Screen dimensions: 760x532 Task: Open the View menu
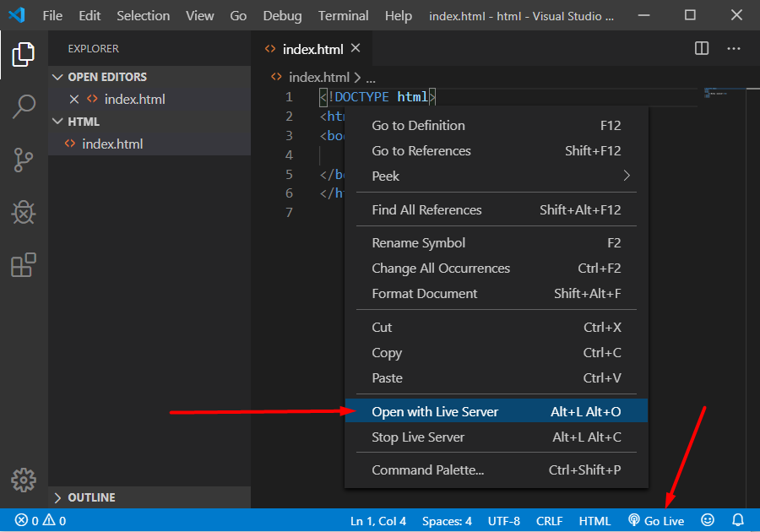point(199,16)
